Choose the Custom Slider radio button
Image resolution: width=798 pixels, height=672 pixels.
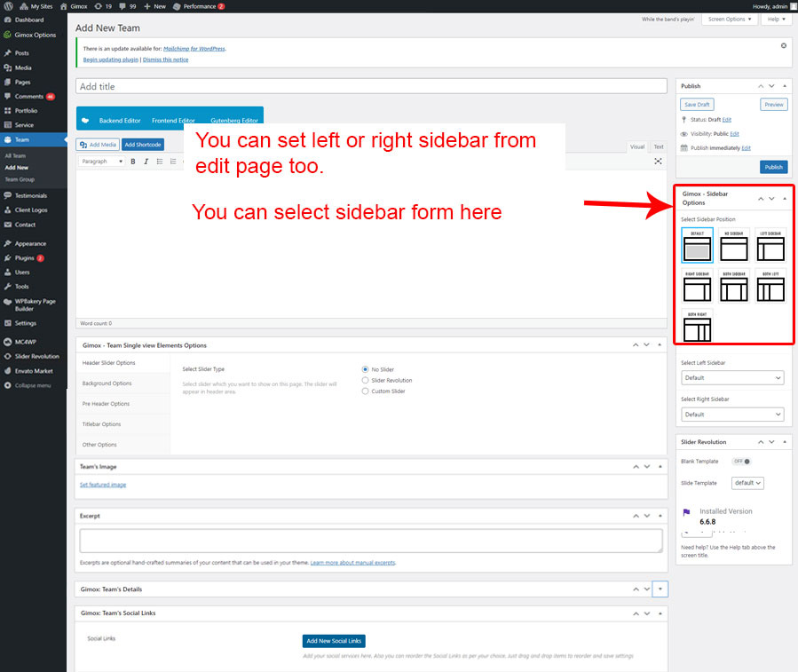365,391
